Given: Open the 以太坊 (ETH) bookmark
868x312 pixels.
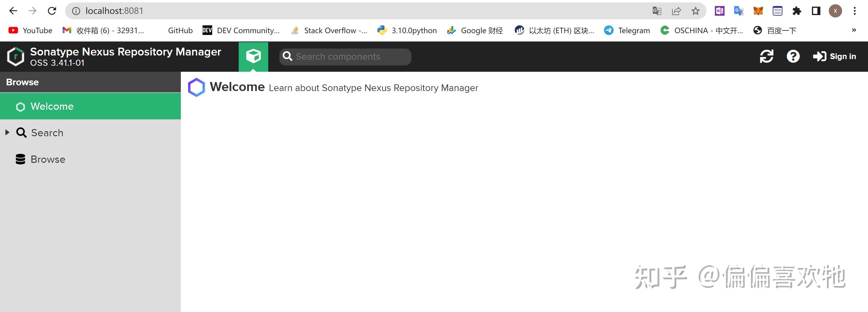Looking at the screenshot, I should 554,30.
